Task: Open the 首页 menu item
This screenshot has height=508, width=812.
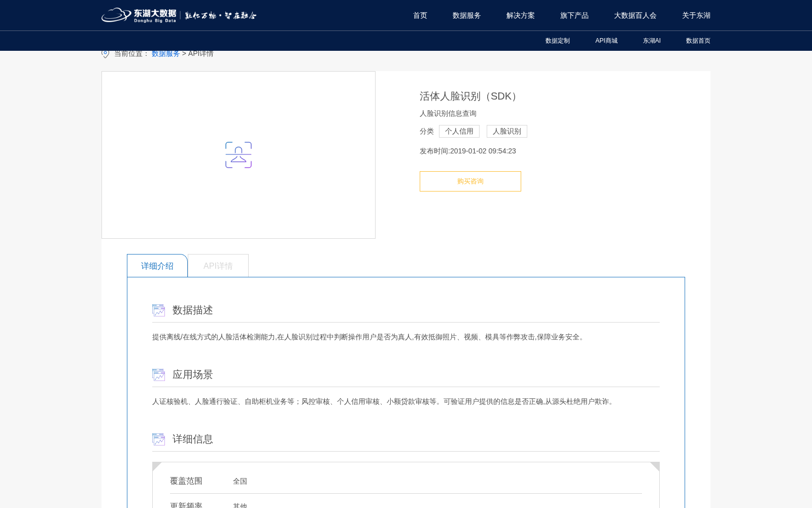Action: (x=420, y=15)
